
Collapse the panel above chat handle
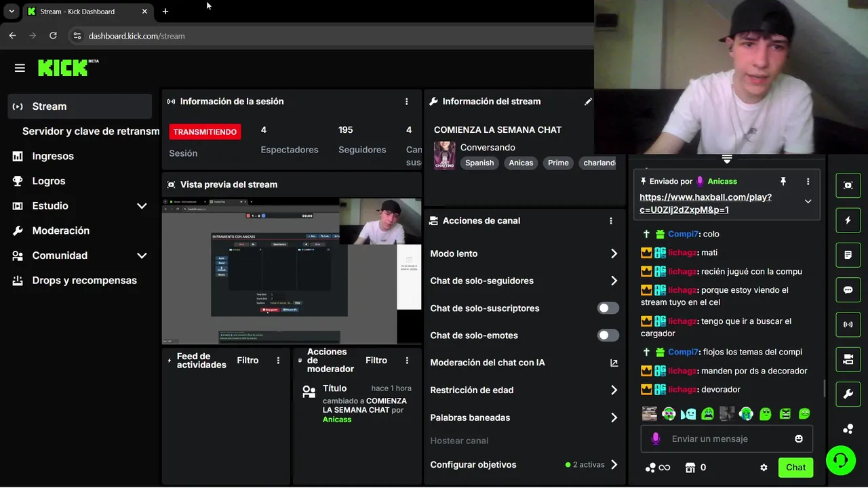[727, 159]
